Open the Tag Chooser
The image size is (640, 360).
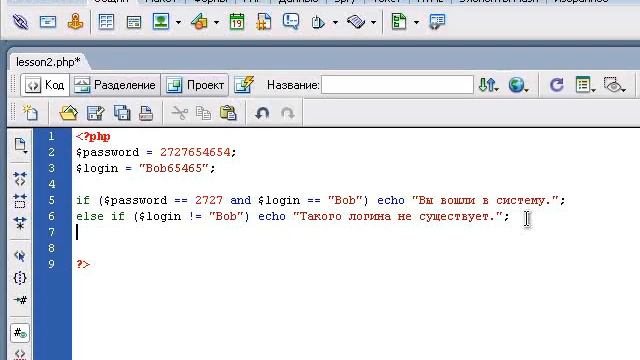click(x=437, y=22)
